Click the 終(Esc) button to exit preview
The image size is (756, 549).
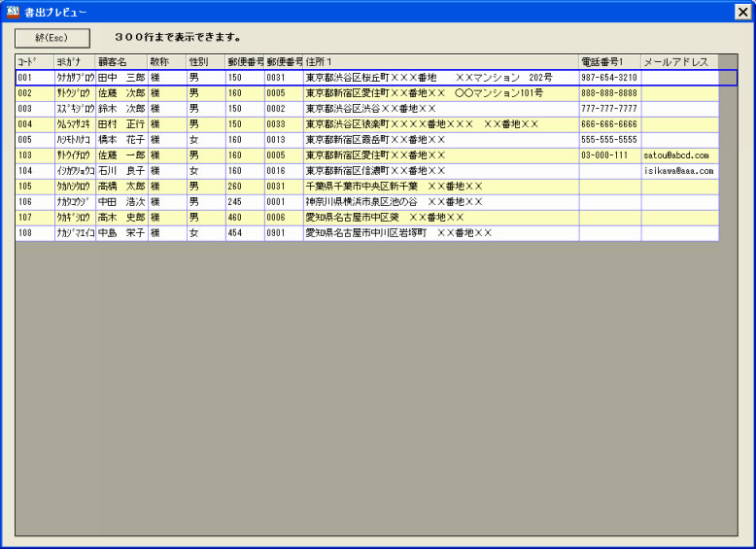coord(52,38)
